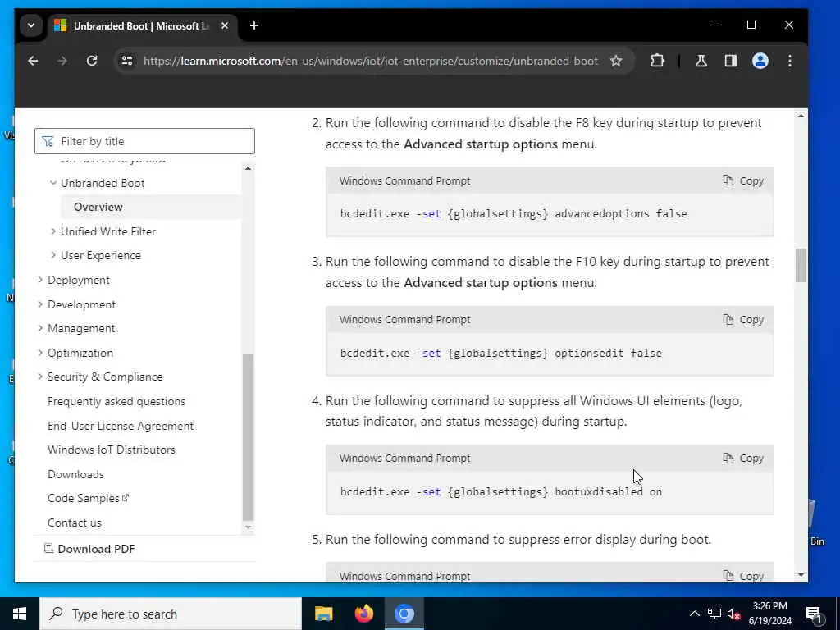Open the Chrome profile avatar
Screen dimensions: 840x630
(x=760, y=61)
